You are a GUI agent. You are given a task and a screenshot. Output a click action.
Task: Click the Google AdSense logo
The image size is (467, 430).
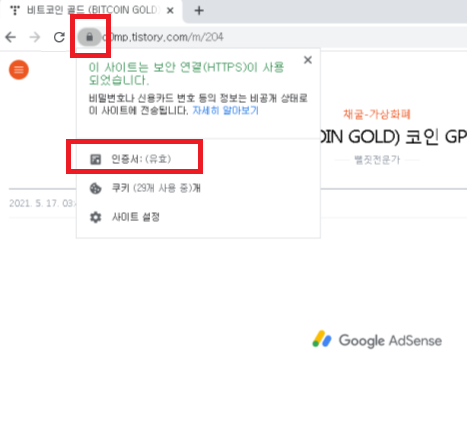(x=377, y=340)
